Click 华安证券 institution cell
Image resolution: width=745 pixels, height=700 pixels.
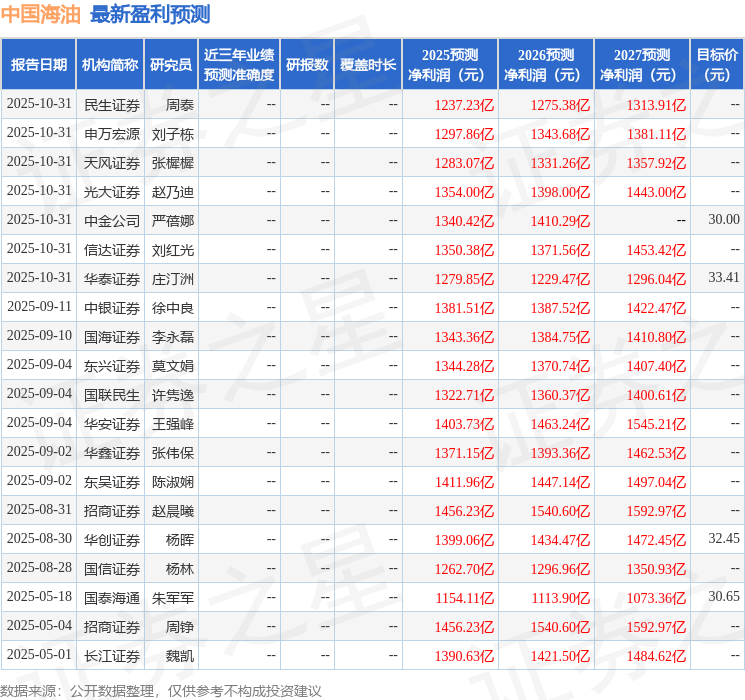pos(112,424)
